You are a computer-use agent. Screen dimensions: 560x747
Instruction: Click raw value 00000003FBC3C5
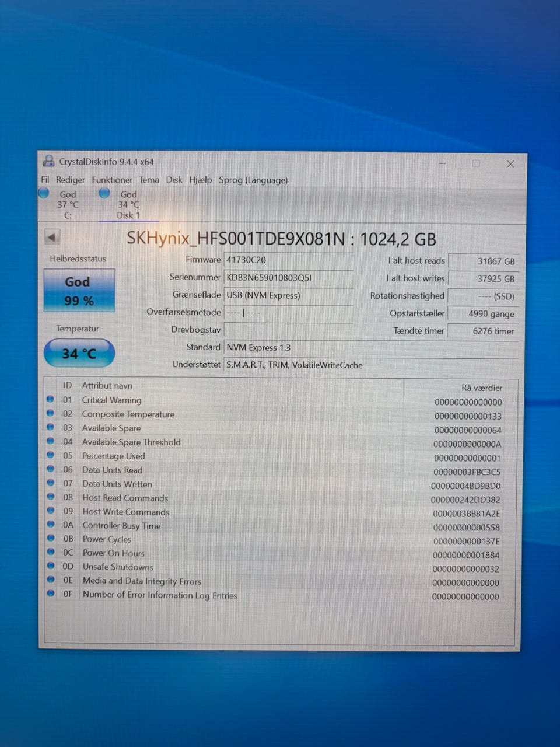(x=467, y=472)
